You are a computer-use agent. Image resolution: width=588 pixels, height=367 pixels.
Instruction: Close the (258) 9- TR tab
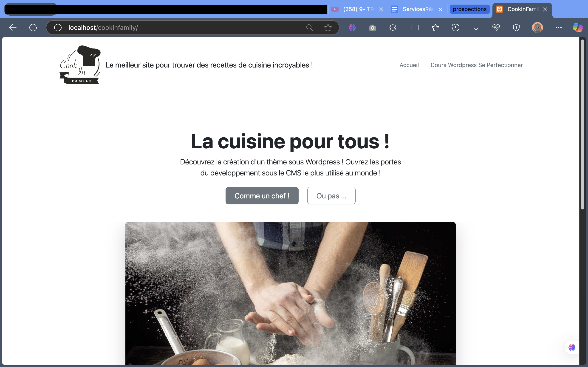381,9
